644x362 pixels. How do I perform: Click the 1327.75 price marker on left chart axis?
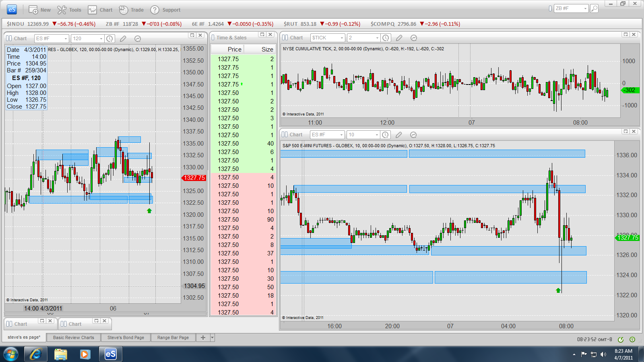194,178
